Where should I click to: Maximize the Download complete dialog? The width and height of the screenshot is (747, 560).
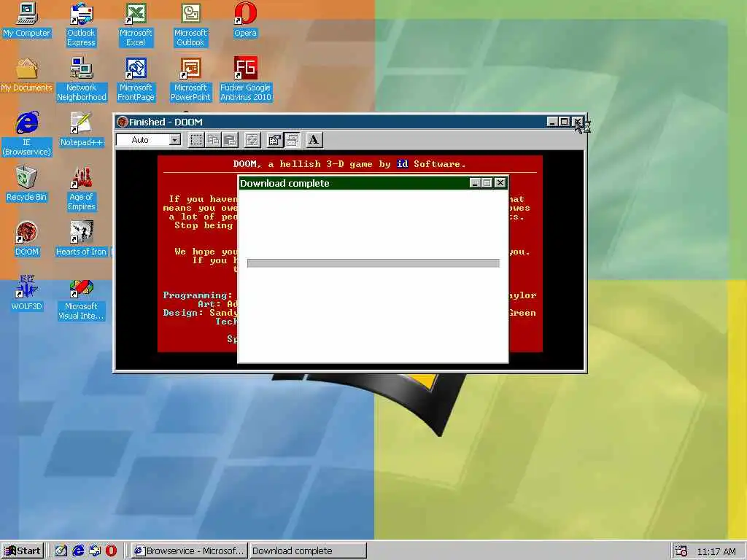click(487, 183)
